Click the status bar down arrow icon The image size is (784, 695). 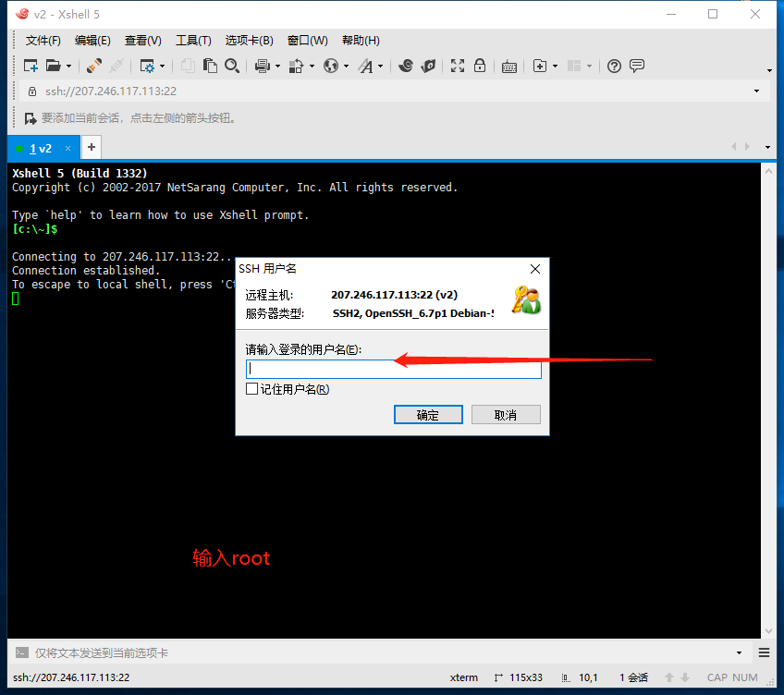pos(685,677)
